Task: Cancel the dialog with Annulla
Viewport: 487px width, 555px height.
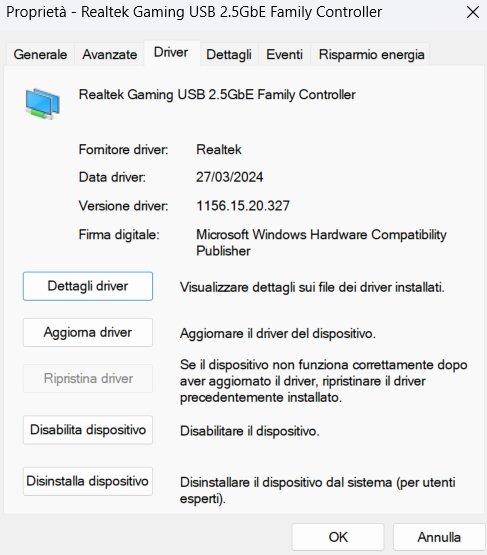Action: (x=439, y=537)
